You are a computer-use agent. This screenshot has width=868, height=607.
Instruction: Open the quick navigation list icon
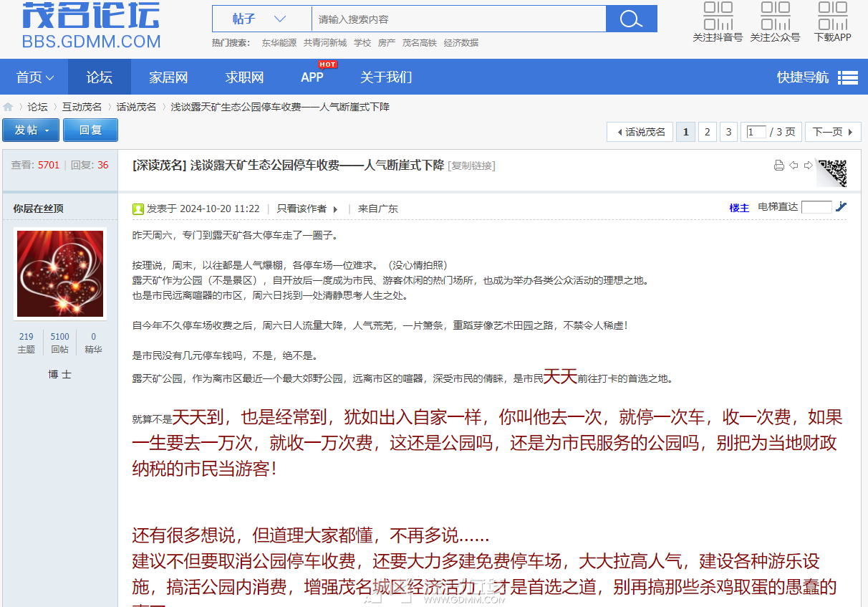tap(848, 77)
